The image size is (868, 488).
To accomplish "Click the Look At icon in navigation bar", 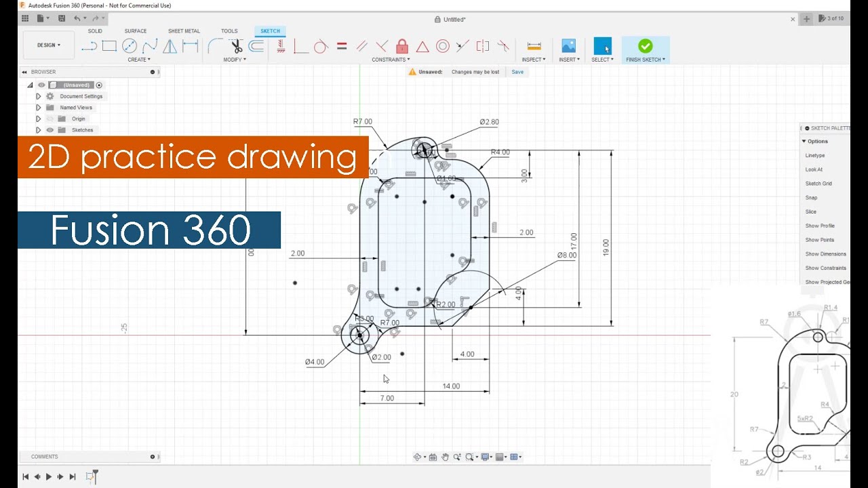I will [x=433, y=457].
